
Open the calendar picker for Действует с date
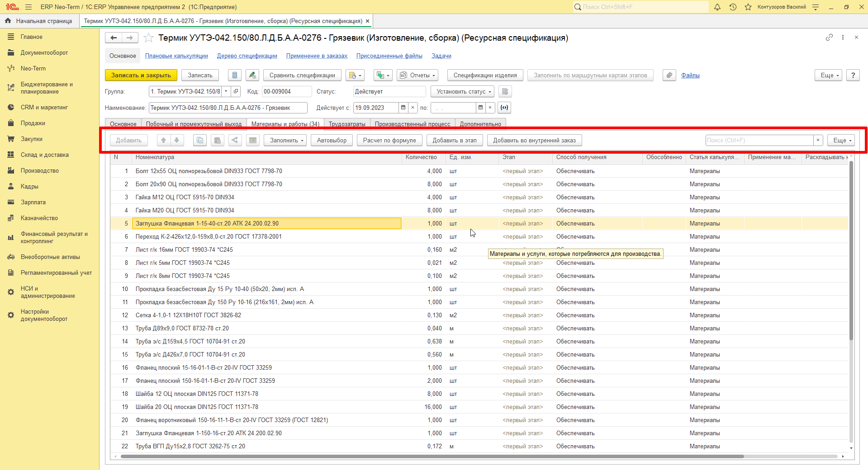pos(403,108)
